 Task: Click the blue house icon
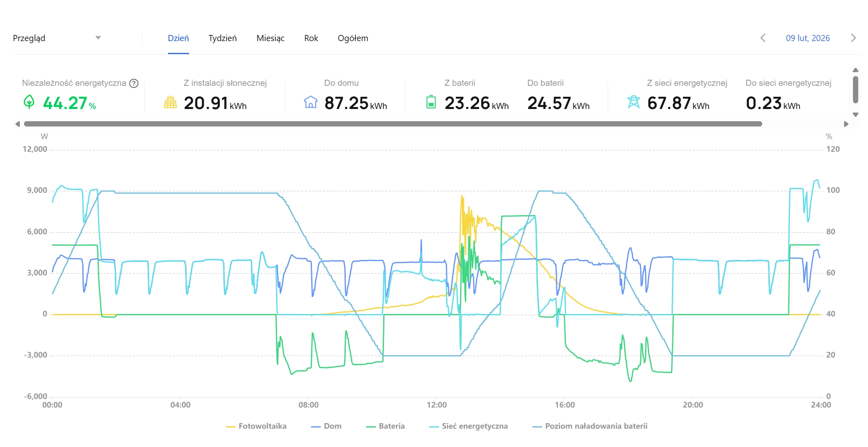coord(311,102)
